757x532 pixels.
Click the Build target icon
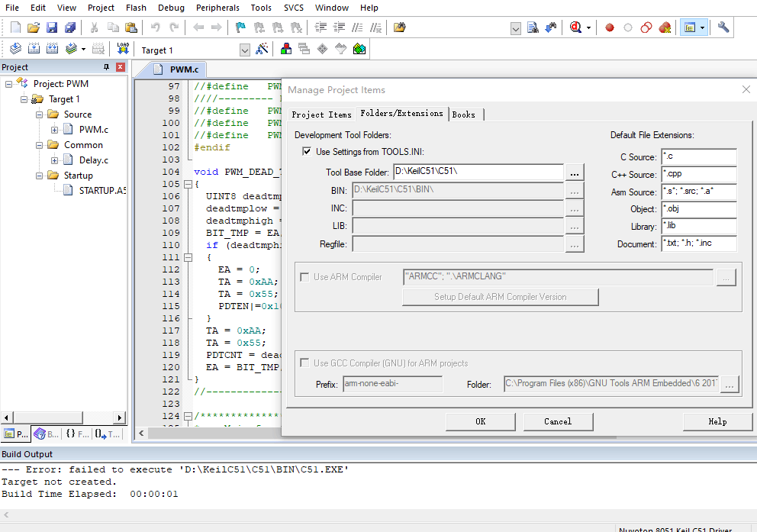coord(34,49)
